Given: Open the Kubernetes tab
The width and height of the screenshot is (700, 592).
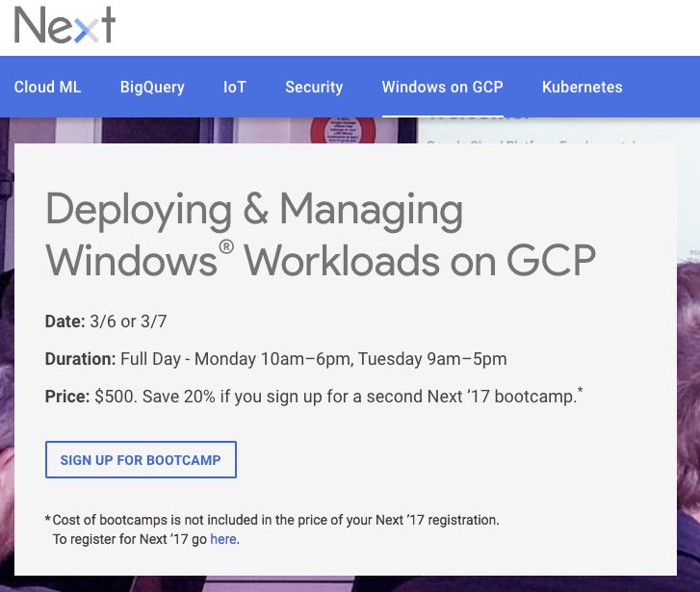Looking at the screenshot, I should (583, 87).
